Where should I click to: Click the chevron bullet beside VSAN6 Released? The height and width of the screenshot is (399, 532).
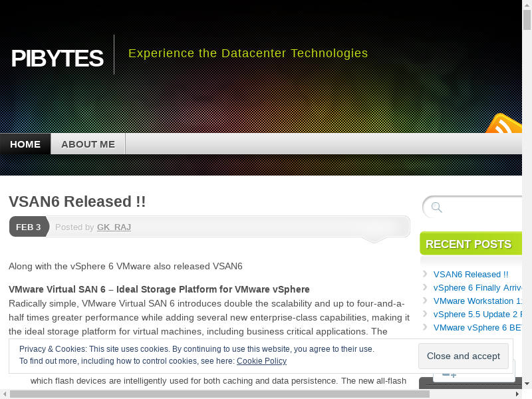(425, 274)
